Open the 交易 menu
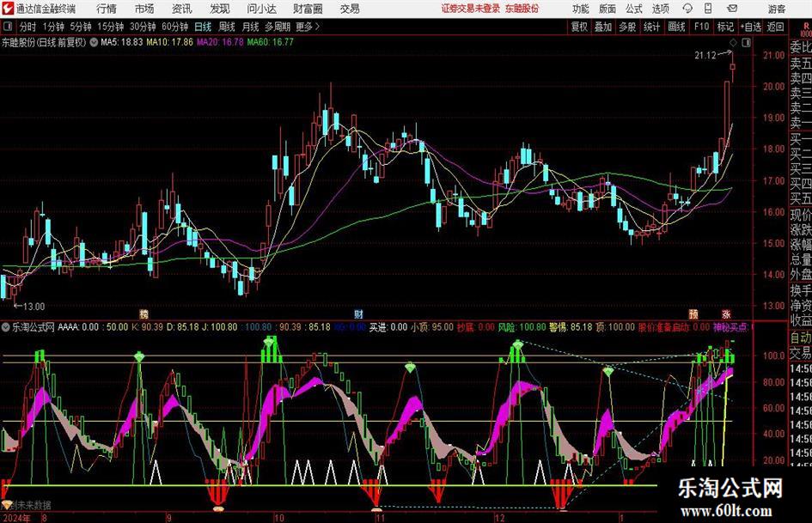Viewport: 812px width, 523px height. pos(350,9)
